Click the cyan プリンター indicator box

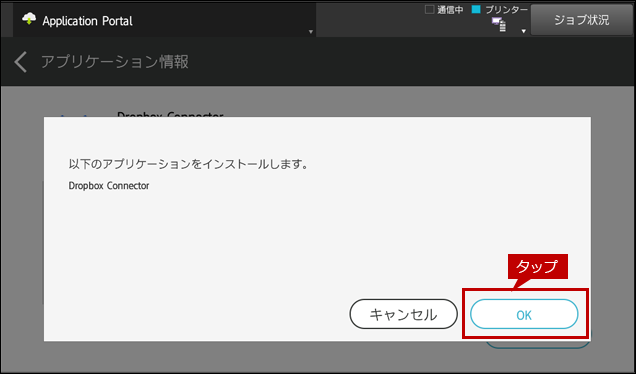[x=476, y=9]
